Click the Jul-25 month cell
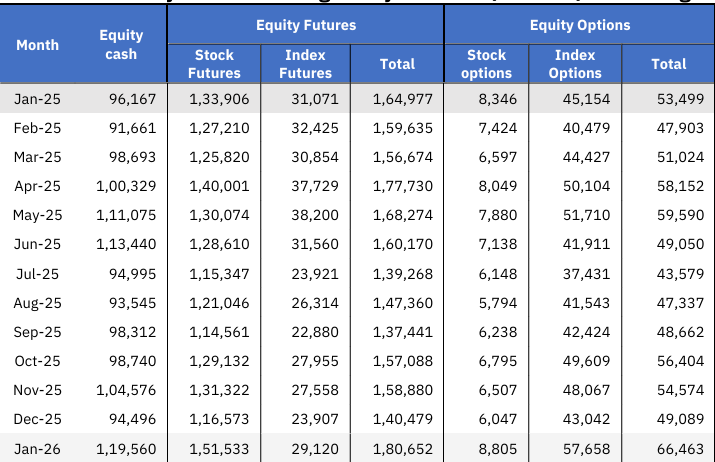This screenshot has height=462, width=715. coord(37,274)
